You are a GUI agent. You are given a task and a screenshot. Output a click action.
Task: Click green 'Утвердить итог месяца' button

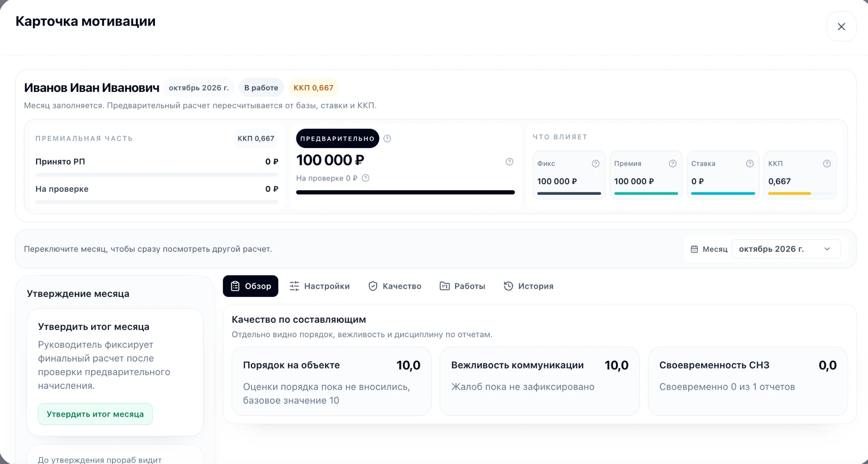click(x=95, y=414)
